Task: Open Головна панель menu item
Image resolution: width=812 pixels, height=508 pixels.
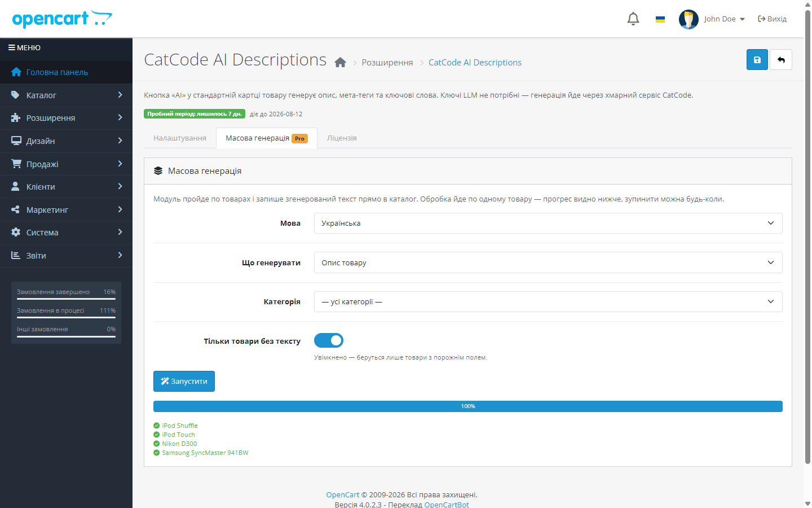Action: [x=66, y=72]
